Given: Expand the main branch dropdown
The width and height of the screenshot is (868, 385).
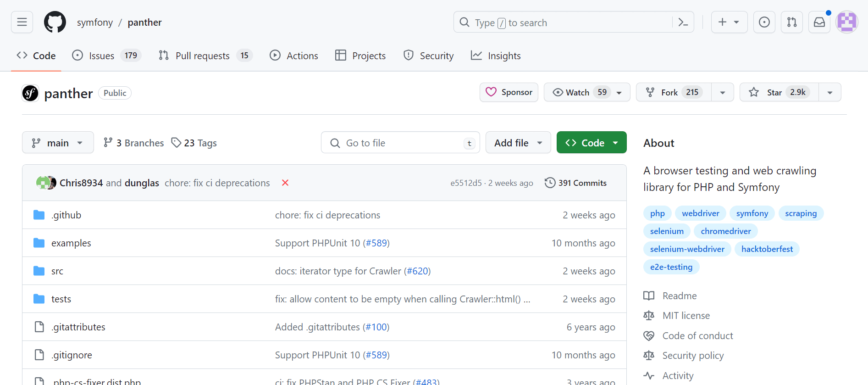Looking at the screenshot, I should 58,143.
